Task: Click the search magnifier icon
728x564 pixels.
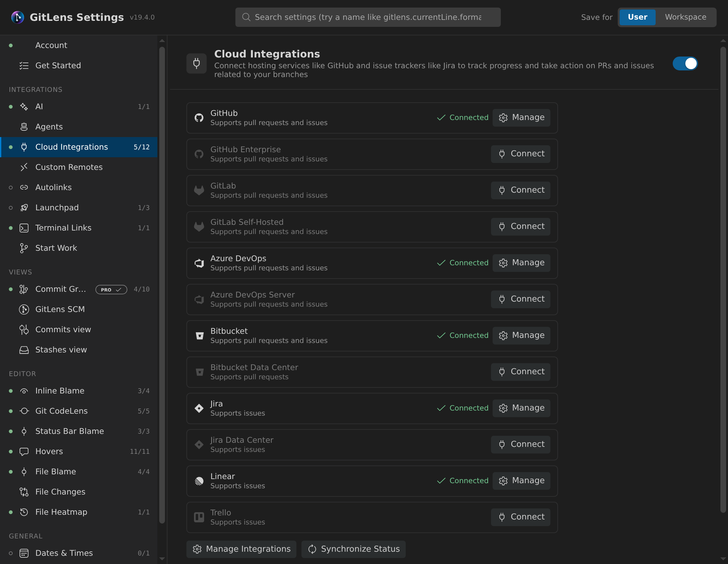Action: 246,17
